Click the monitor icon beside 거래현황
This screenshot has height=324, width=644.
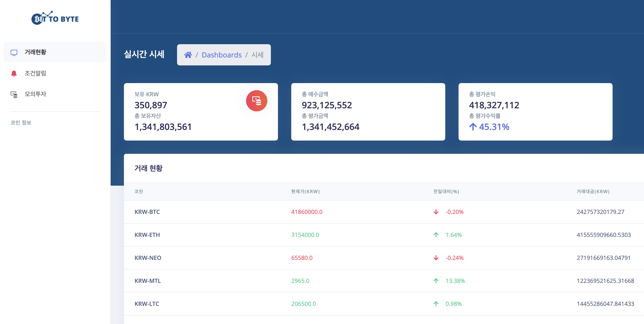pos(14,52)
